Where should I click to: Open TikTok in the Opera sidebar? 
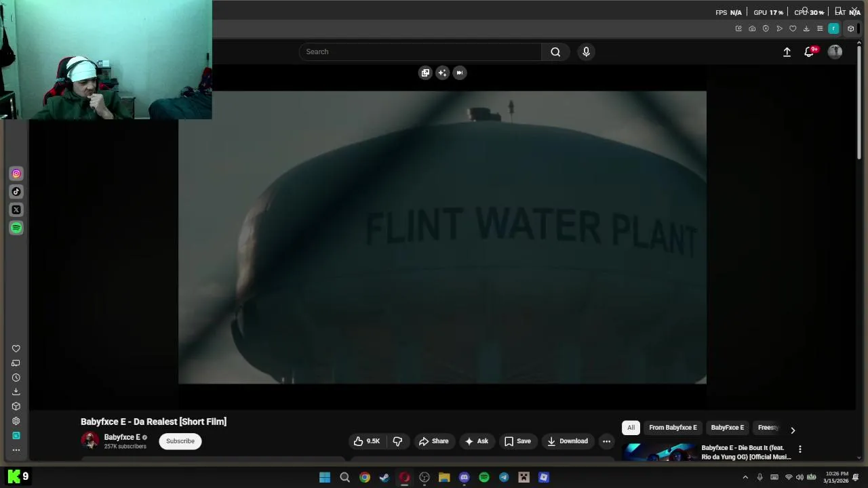click(x=16, y=192)
